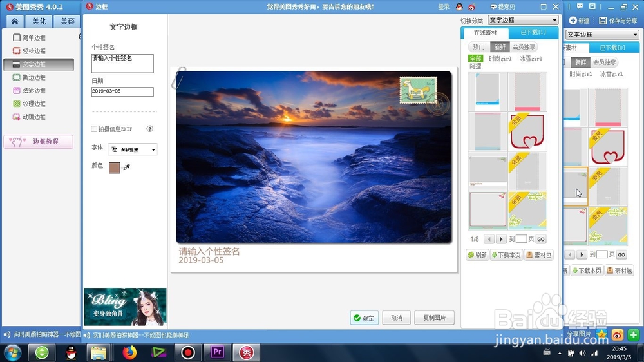Viewport: 644px width, 362px height.
Task: Switch to the 在线素材 tab
Action: (485, 33)
